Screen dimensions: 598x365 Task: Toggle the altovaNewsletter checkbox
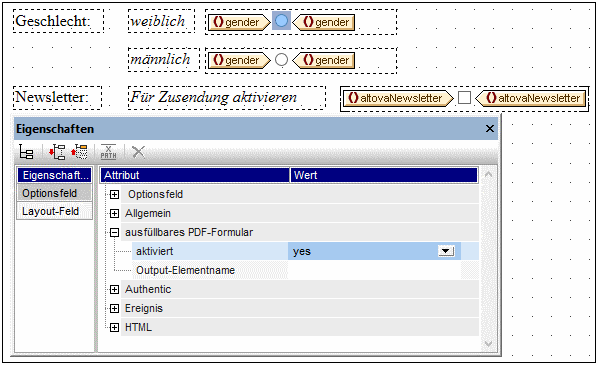pyautogui.click(x=464, y=98)
